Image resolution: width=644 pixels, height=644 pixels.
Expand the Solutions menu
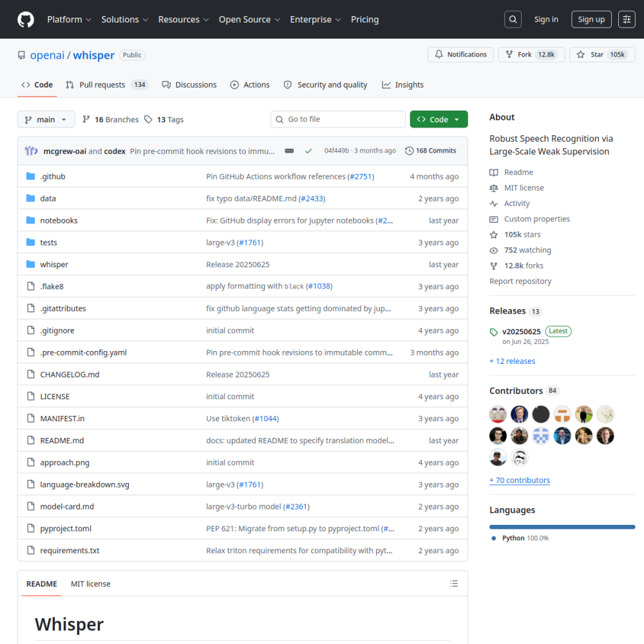pyautogui.click(x=124, y=19)
